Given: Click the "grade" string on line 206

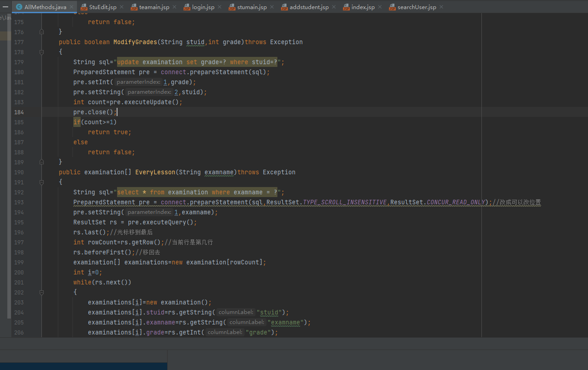Looking at the screenshot, I should (x=258, y=332).
